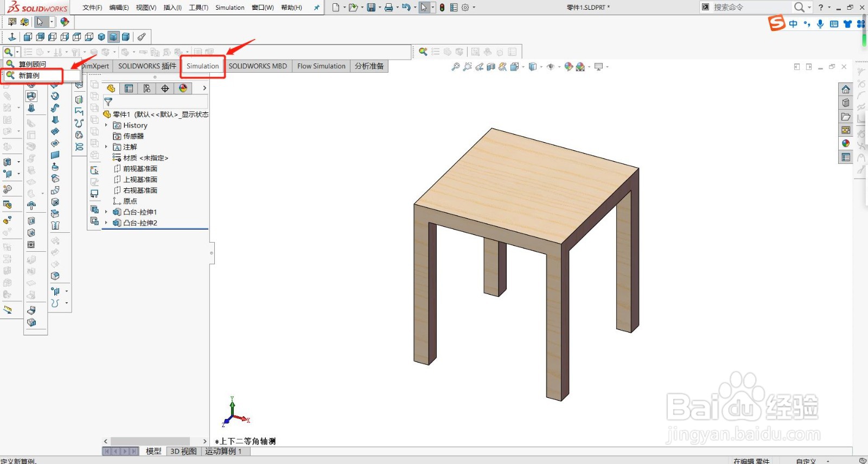Screen dimensions: 868x464
Task: Click the Edit Appearance color ball icon
Action: pyautogui.click(x=568, y=67)
